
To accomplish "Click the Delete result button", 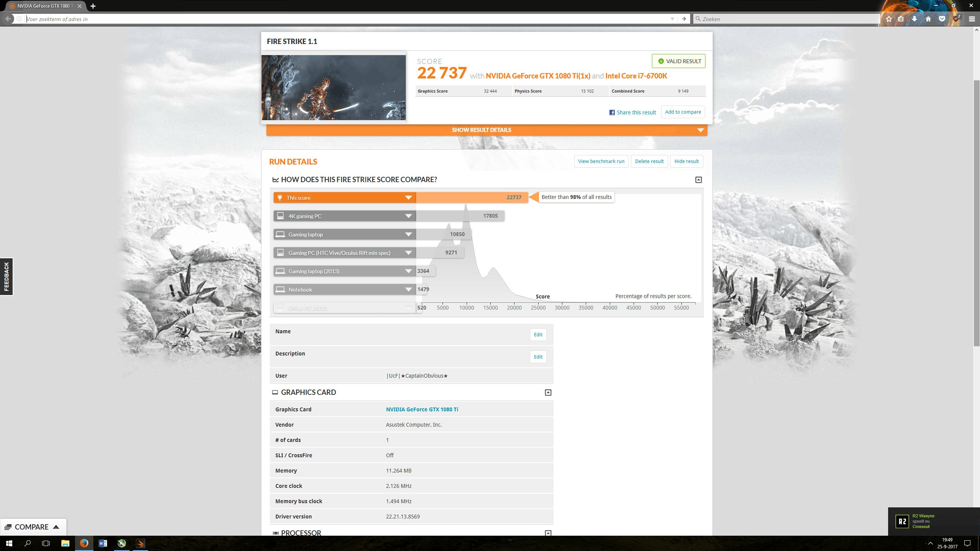I will pyautogui.click(x=649, y=161).
